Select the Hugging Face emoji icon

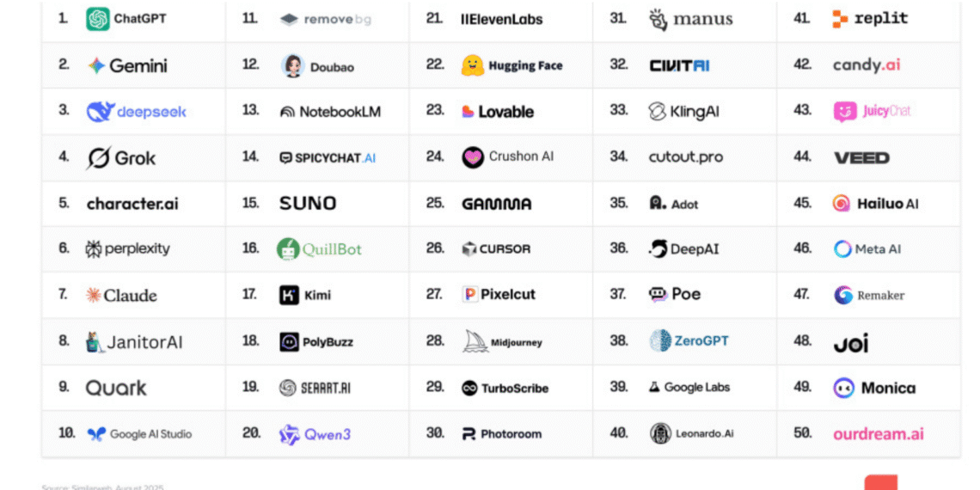click(472, 65)
